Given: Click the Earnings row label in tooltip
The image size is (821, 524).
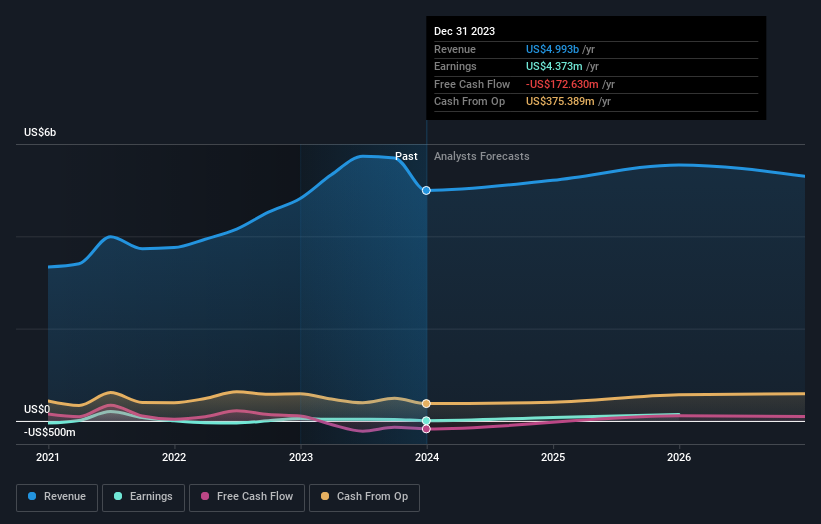Looking at the screenshot, I should pos(455,66).
